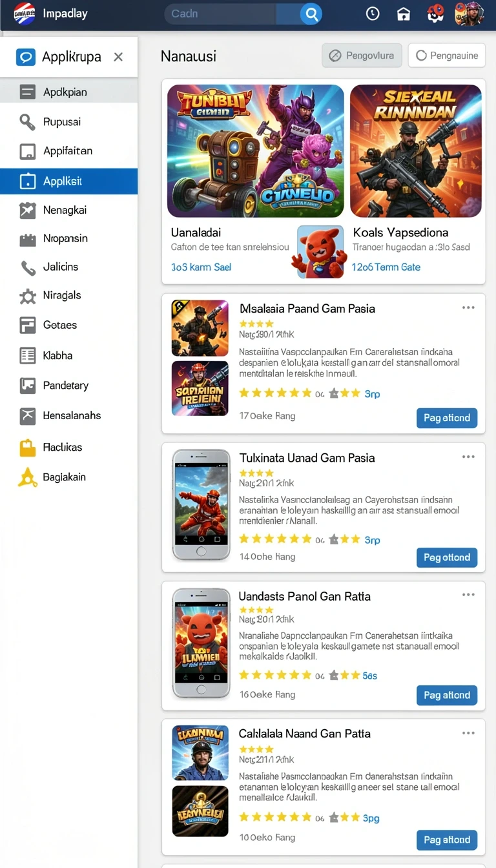Open the soldier thumbnail in Msalaaia card
496x868 pixels.
coord(200,328)
